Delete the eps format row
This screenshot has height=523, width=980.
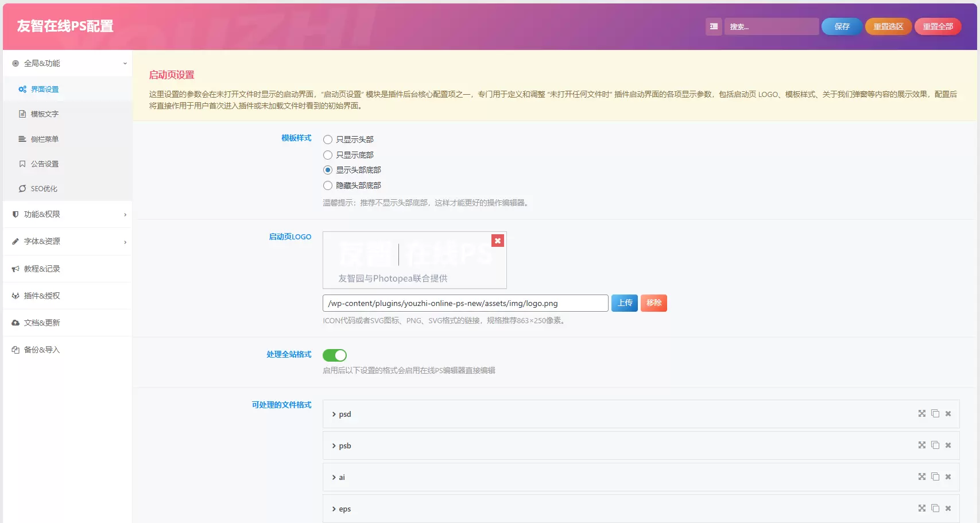coord(948,508)
